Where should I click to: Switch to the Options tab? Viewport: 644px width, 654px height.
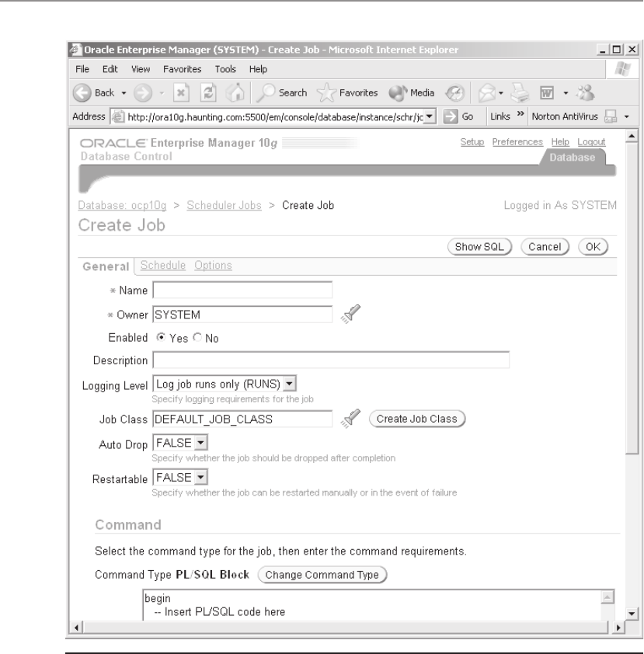(x=213, y=266)
